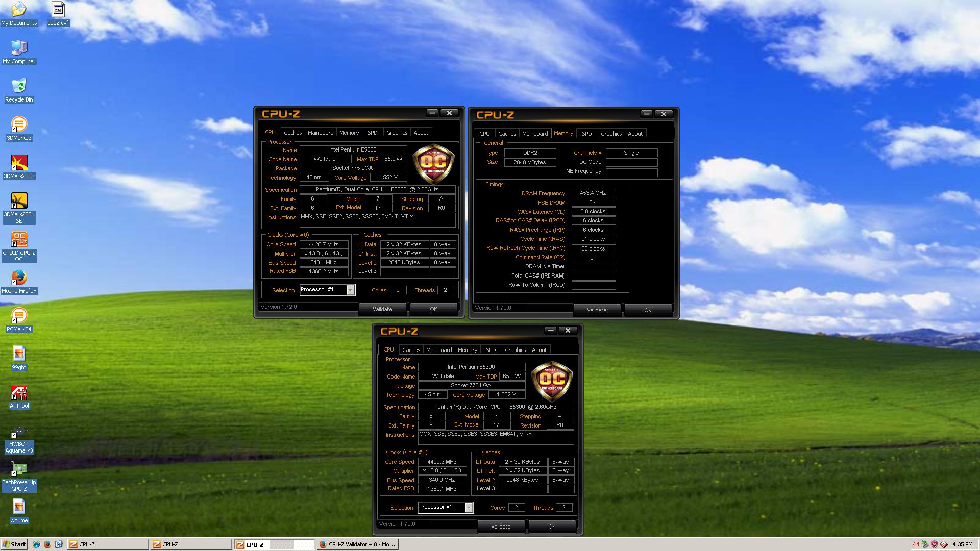Open the My Computer desktop icon
The image size is (980, 551).
point(19,52)
